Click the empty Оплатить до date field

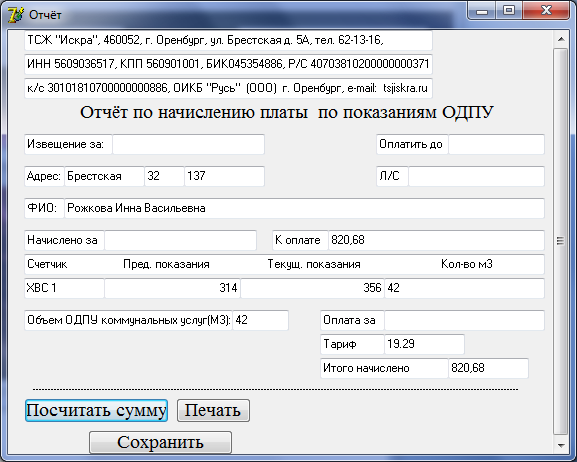pyautogui.click(x=496, y=144)
